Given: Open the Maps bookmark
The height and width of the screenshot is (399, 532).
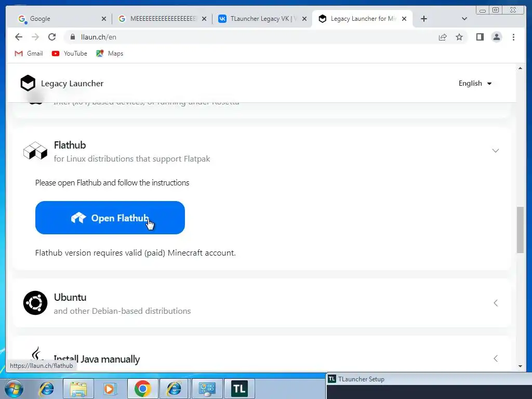Looking at the screenshot, I should (110, 54).
